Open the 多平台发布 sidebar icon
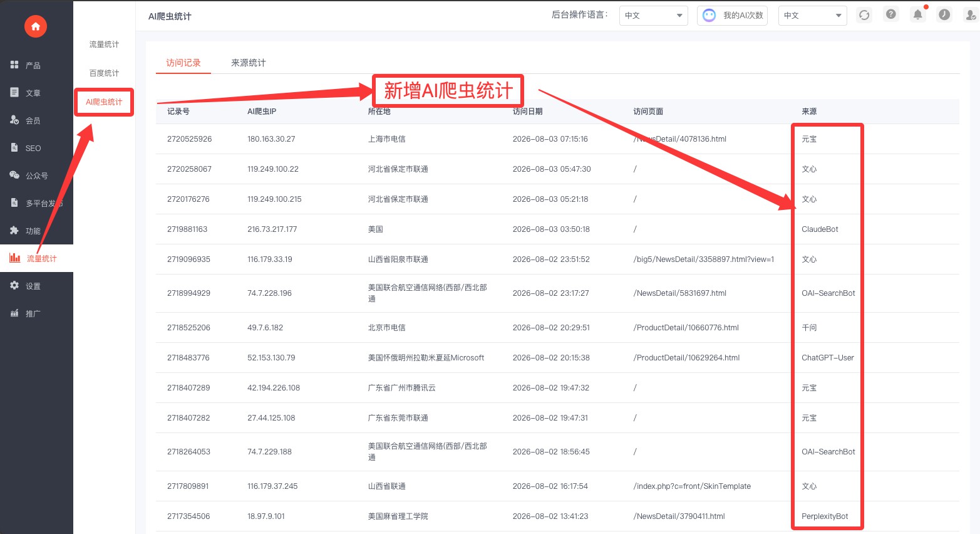 [14, 202]
